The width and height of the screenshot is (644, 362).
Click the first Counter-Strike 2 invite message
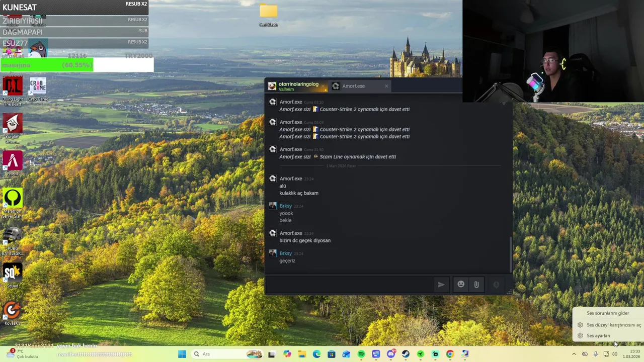[345, 109]
